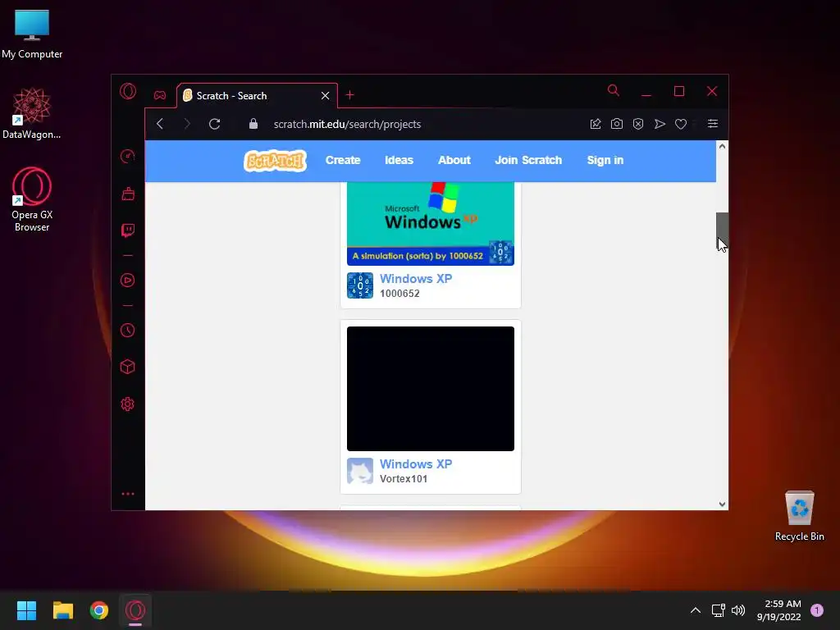Launch Google Chrome from taskbar

99,610
